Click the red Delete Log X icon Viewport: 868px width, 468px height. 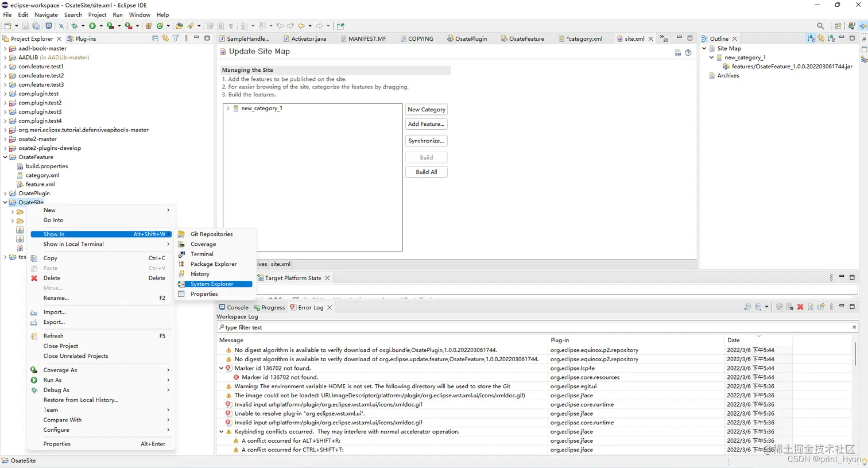(x=800, y=307)
